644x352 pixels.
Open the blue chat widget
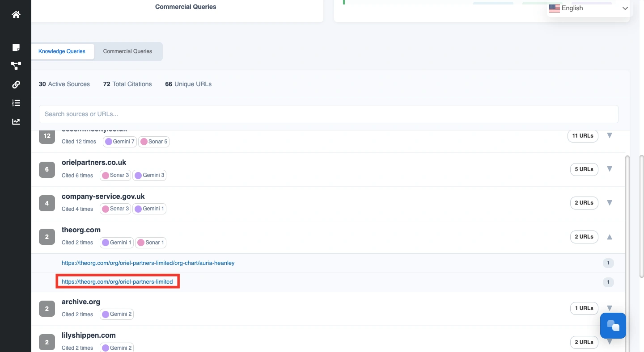[x=613, y=326]
